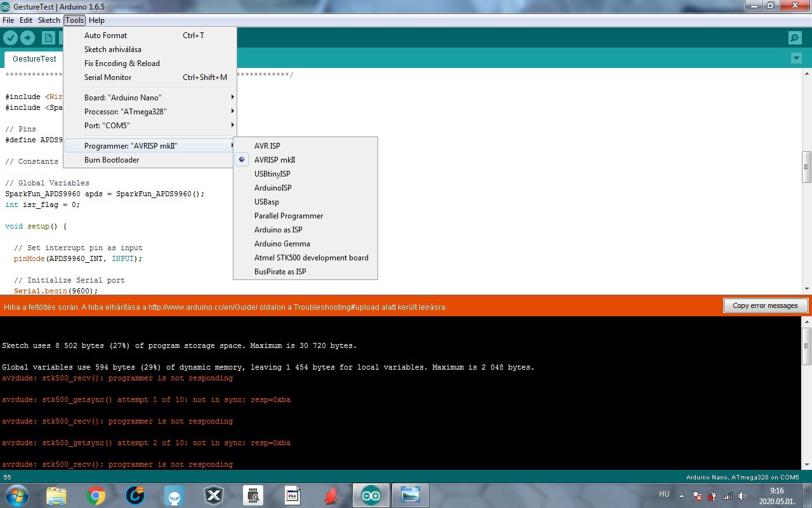The height and width of the screenshot is (508, 812).
Task: Click the Show desktop strip
Action: pos(808,495)
